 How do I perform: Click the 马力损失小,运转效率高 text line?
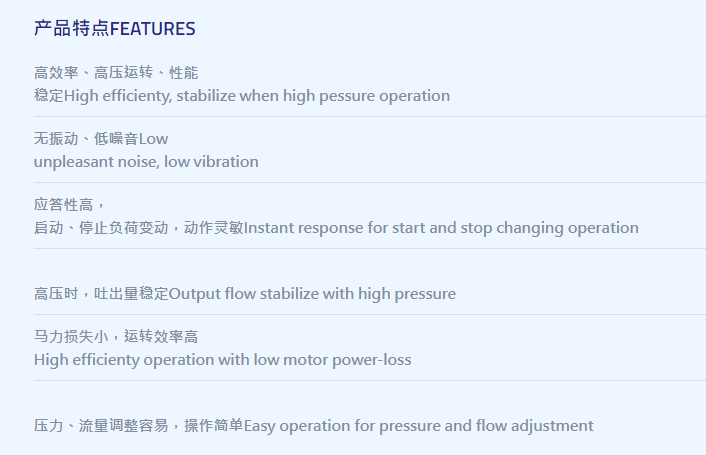116,337
